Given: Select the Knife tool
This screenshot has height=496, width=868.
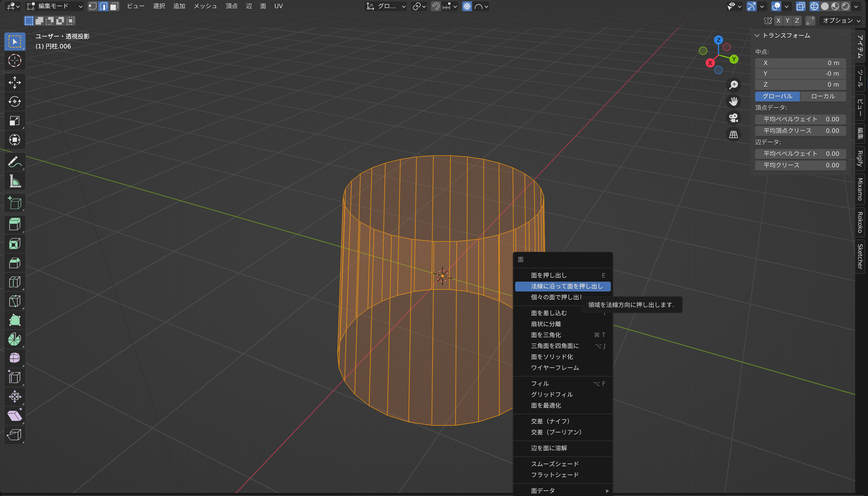Looking at the screenshot, I should [15, 301].
